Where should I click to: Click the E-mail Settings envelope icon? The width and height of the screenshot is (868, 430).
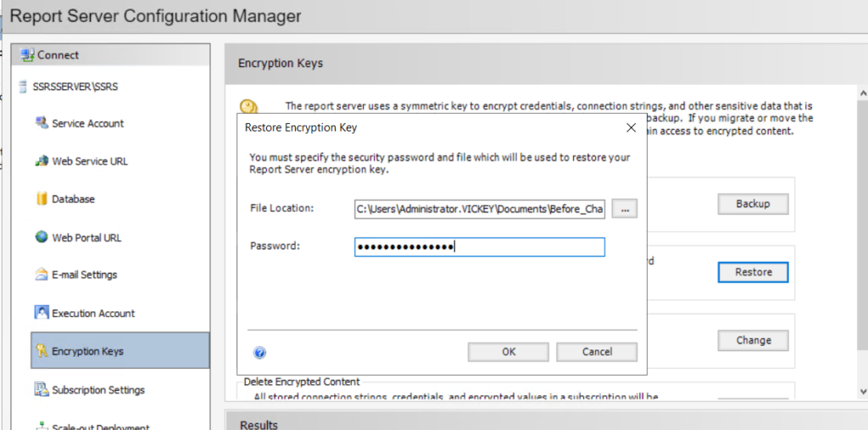[x=42, y=274]
